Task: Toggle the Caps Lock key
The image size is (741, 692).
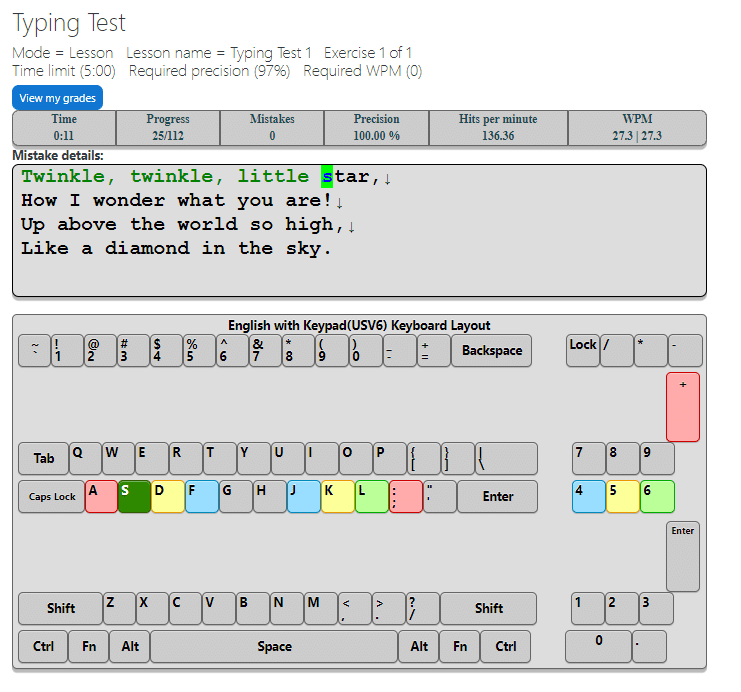Action: 51,497
